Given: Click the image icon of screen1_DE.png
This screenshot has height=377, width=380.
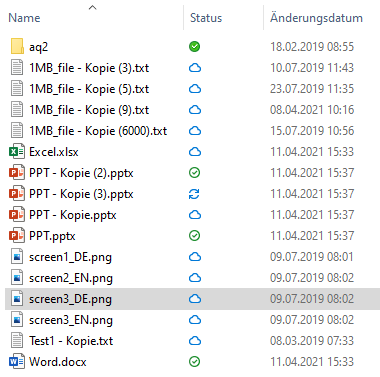Looking at the screenshot, I should tap(17, 257).
